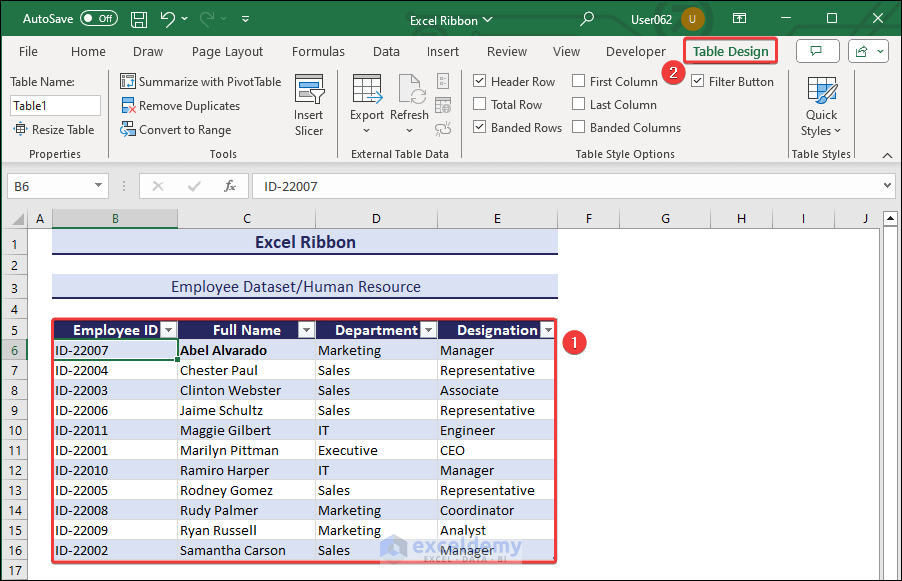Click Convert to Range button
This screenshot has width=902, height=581.
tap(176, 130)
